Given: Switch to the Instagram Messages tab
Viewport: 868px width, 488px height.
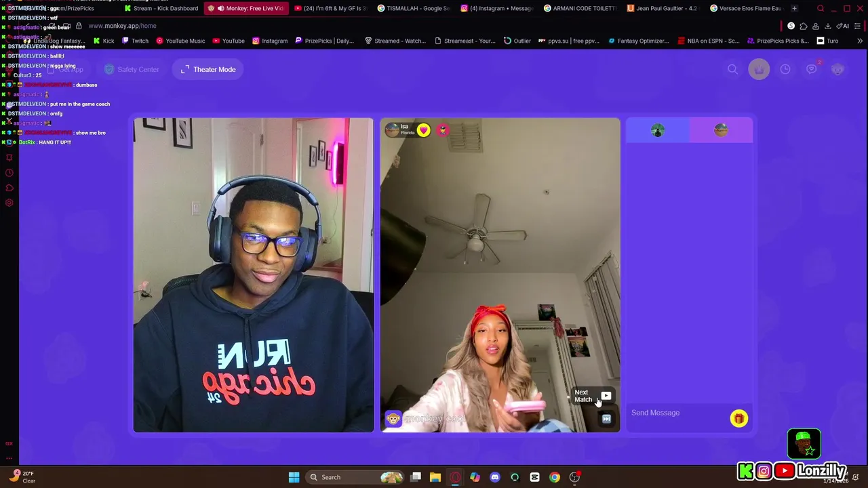Looking at the screenshot, I should point(498,8).
